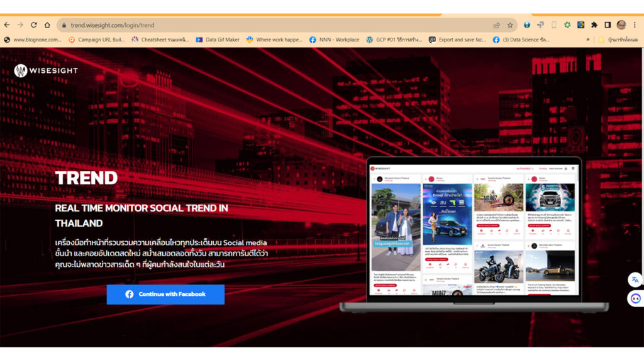
Task: Click the browser forward arrow
Action: [x=20, y=25]
